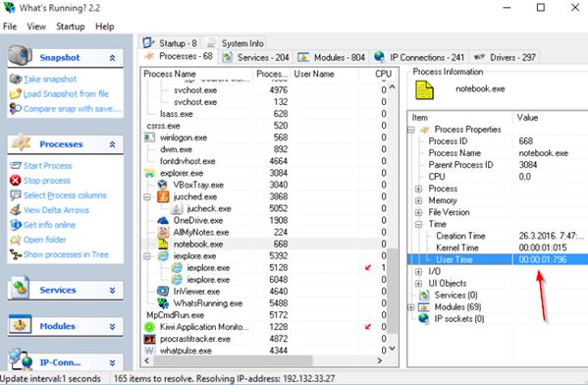Click the procrastitracker.exe icon

pyautogui.click(x=149, y=339)
